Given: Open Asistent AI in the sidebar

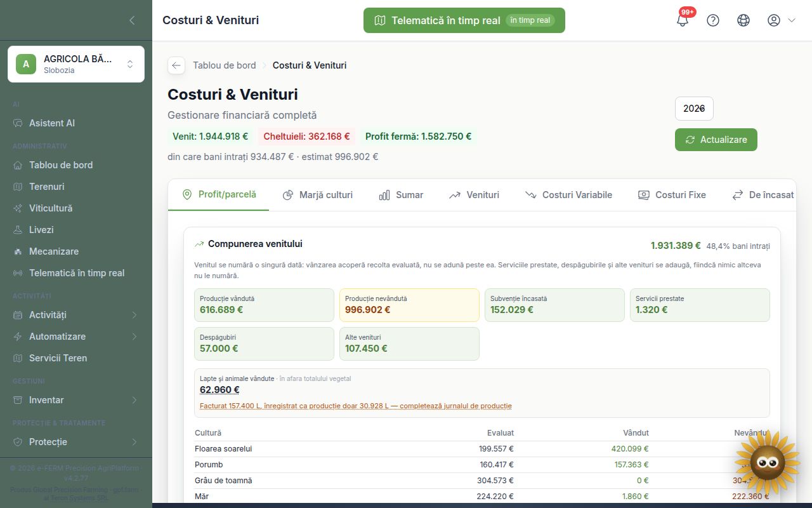Looking at the screenshot, I should [x=76, y=123].
